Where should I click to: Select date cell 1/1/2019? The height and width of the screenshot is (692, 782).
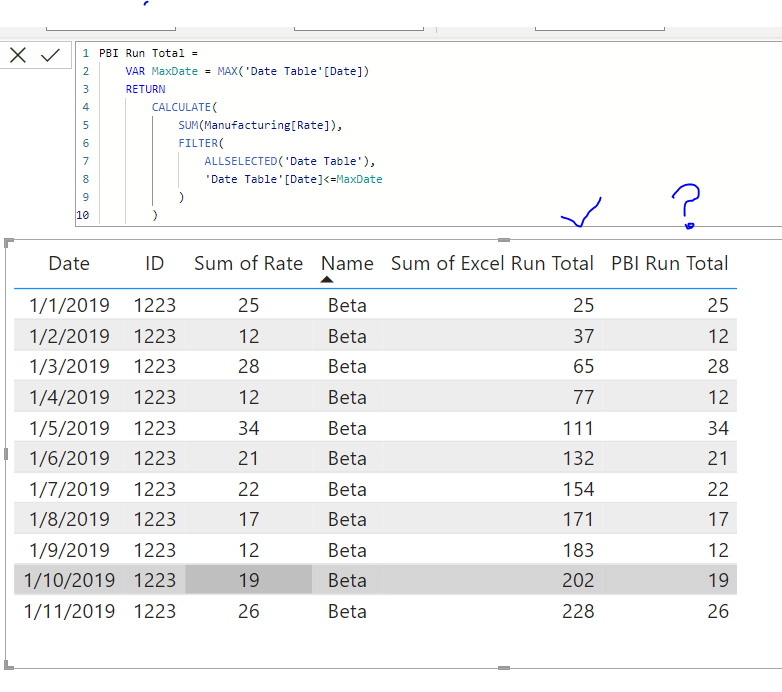tap(69, 305)
